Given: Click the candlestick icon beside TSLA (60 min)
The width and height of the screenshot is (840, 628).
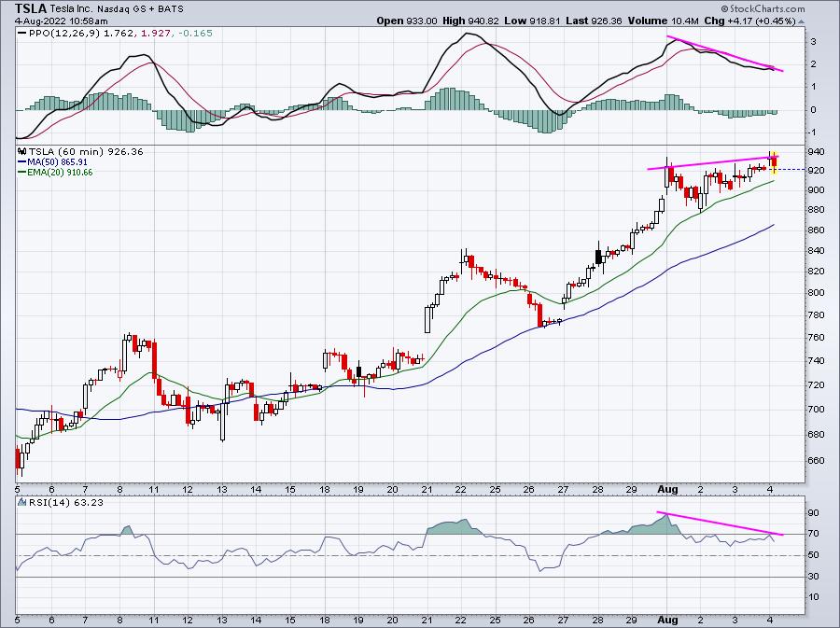Looking at the screenshot, I should 22,151.
